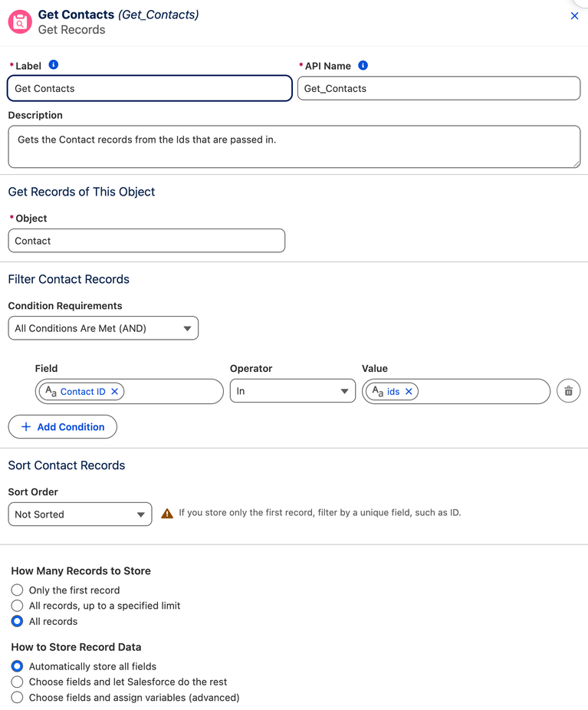Click the Get Contacts (Get_Contacts) title
Viewport: 588px width, 710px height.
click(x=119, y=15)
